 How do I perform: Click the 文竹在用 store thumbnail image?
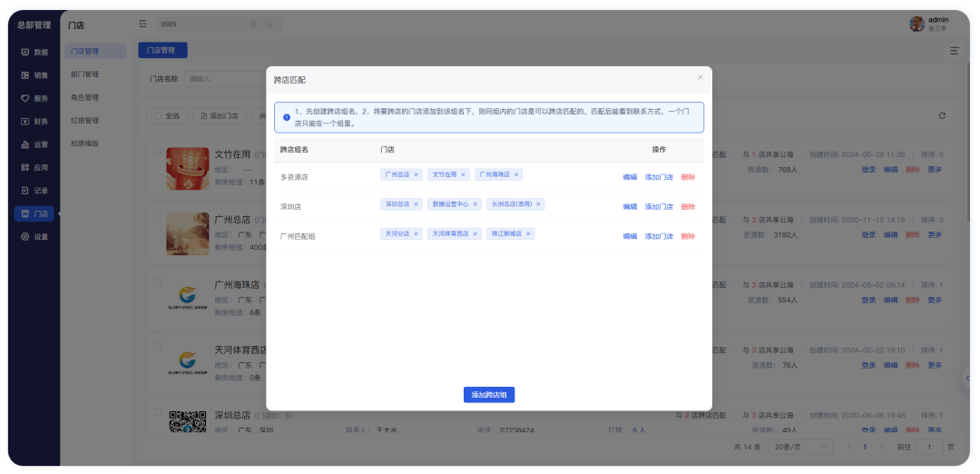coord(188,168)
